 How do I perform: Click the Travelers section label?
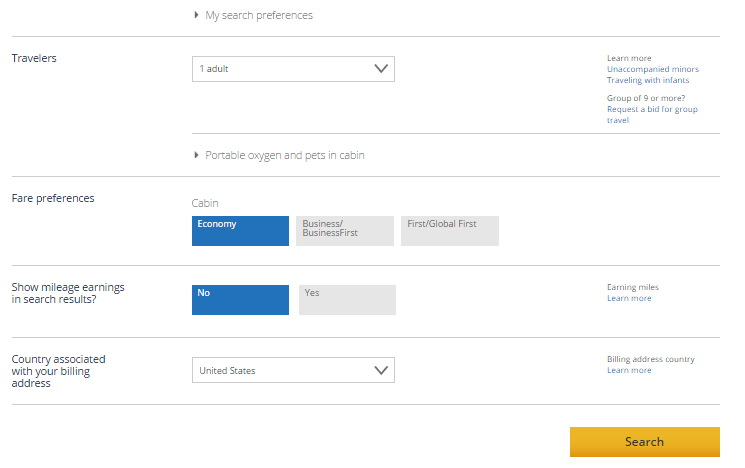click(34, 58)
